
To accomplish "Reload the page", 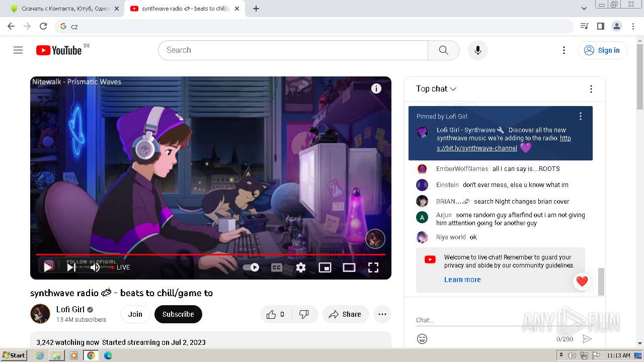I will point(43,26).
